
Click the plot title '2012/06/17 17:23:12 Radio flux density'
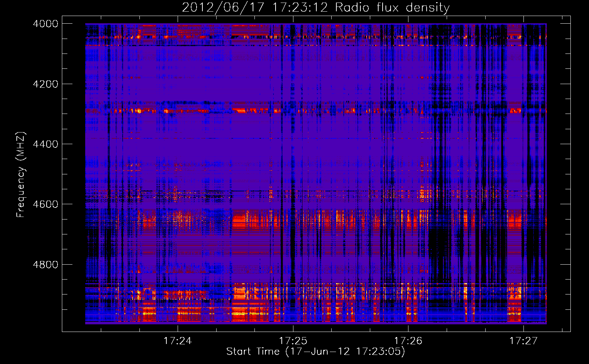tap(316, 8)
